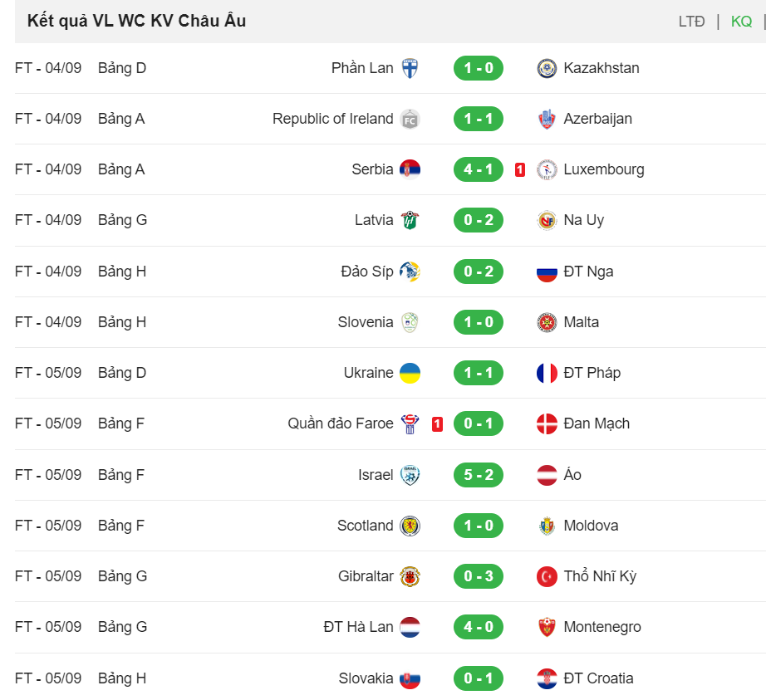Click the Turkey flag icon
The image size is (766, 700).
(547, 576)
